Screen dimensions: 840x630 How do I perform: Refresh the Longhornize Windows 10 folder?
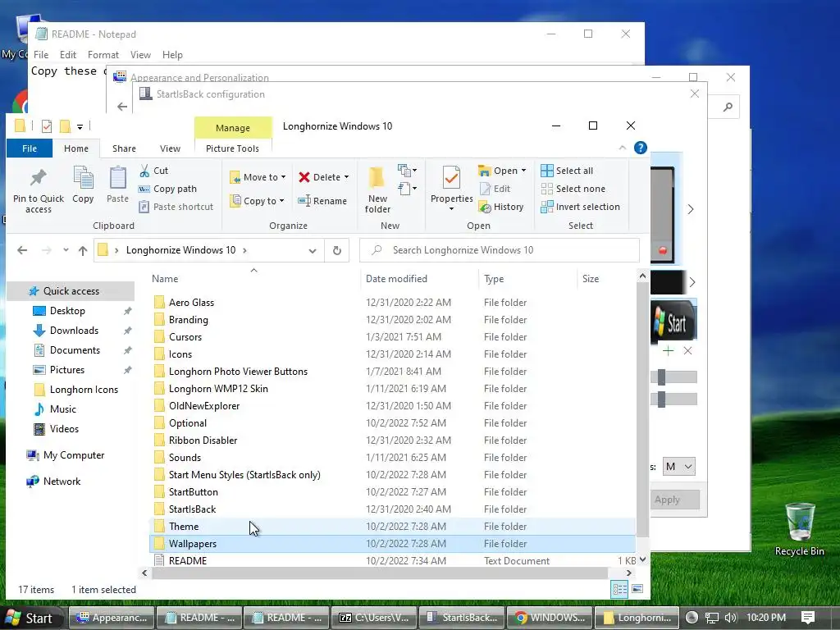[337, 250]
